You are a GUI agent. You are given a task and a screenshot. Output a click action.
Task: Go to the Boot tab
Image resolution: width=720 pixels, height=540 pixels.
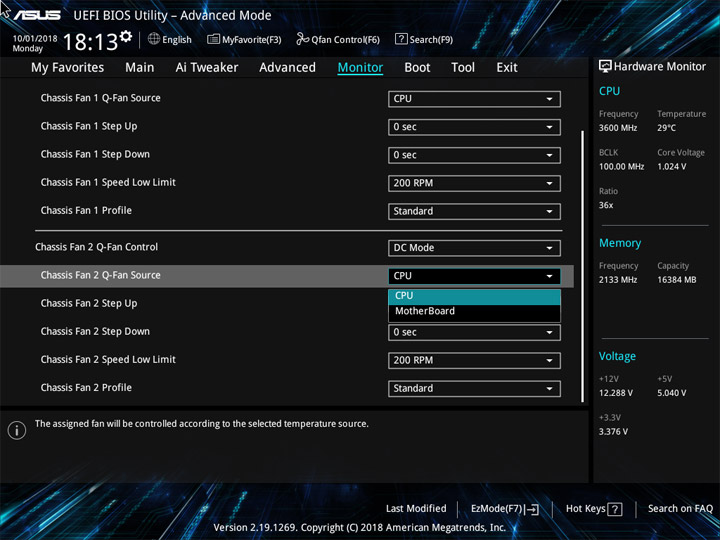(417, 68)
